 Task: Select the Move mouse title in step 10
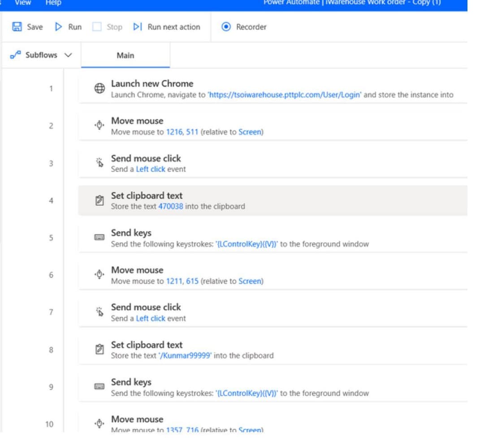point(137,419)
